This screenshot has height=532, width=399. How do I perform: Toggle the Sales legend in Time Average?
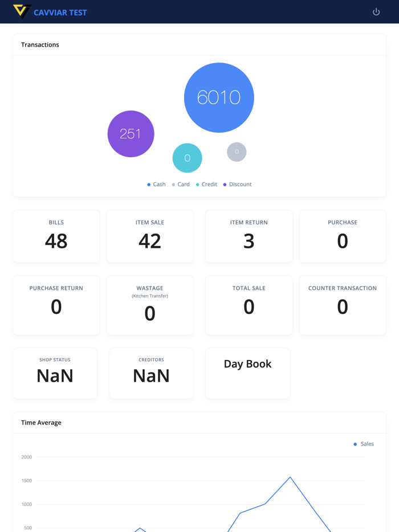pos(364,444)
